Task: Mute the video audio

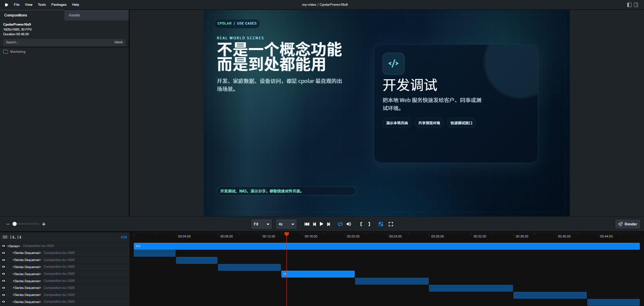Action: click(349, 224)
